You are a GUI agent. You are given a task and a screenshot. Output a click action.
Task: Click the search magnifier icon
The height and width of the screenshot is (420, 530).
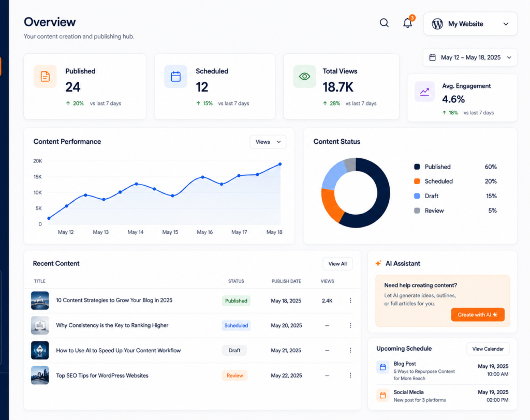[x=384, y=23]
